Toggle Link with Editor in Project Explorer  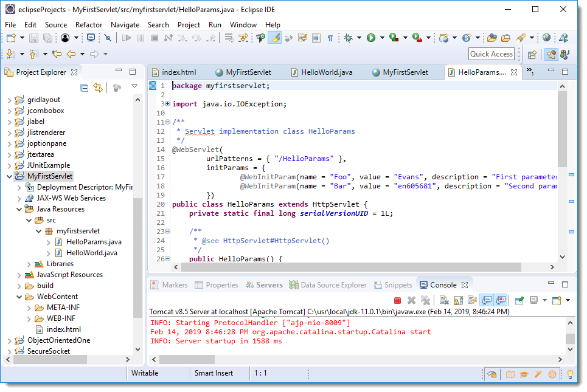coord(98,88)
